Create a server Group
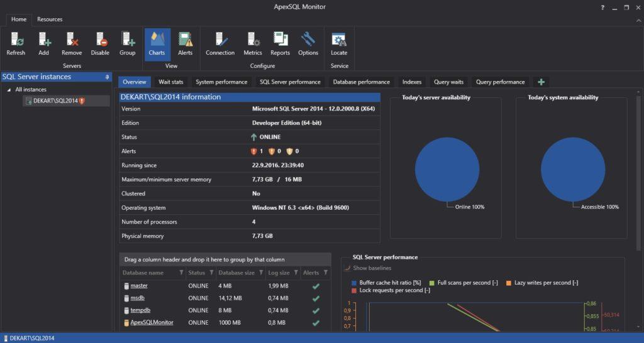Viewport: 644px width, 343px height. coord(127,45)
